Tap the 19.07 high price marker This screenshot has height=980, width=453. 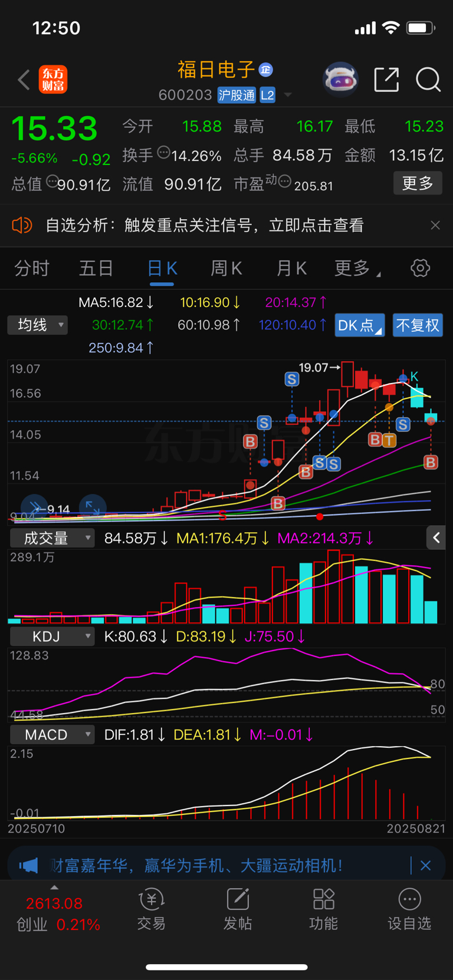pos(319,367)
